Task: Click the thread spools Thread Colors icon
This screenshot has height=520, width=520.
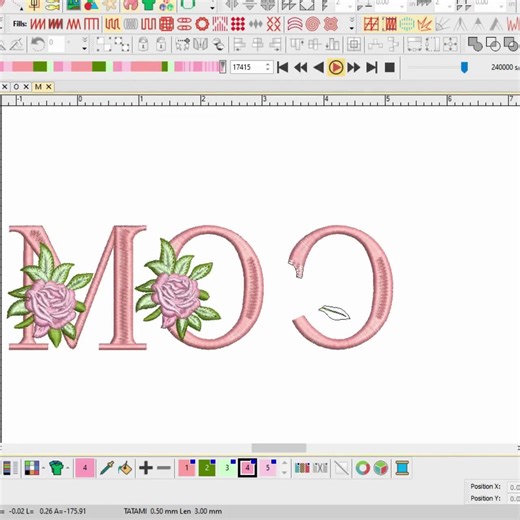Action: click(302, 468)
